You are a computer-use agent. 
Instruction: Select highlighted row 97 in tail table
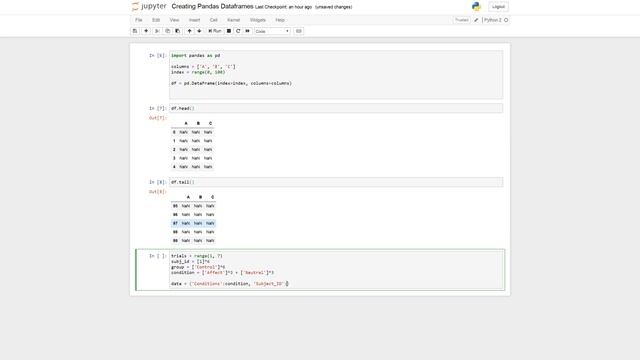click(193, 223)
